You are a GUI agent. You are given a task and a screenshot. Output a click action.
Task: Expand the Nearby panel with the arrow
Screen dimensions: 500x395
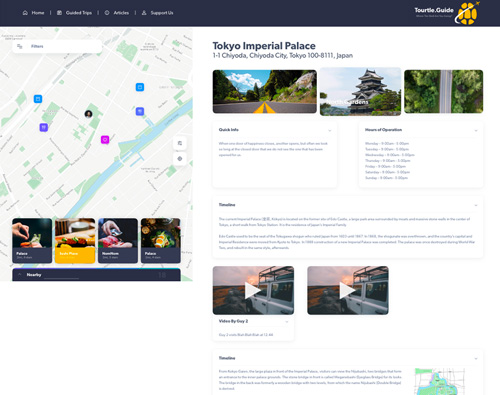tap(20, 275)
